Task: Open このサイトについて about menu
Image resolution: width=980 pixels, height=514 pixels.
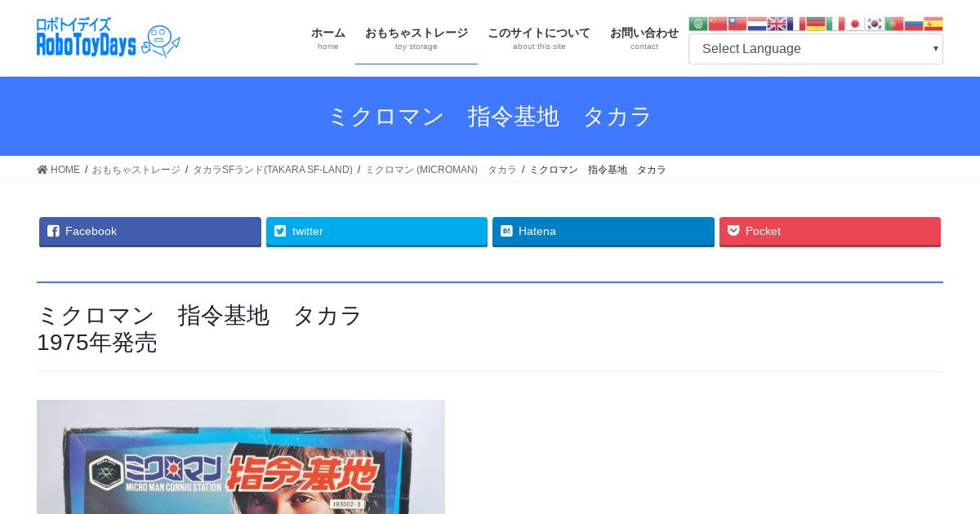Action: pos(539,38)
